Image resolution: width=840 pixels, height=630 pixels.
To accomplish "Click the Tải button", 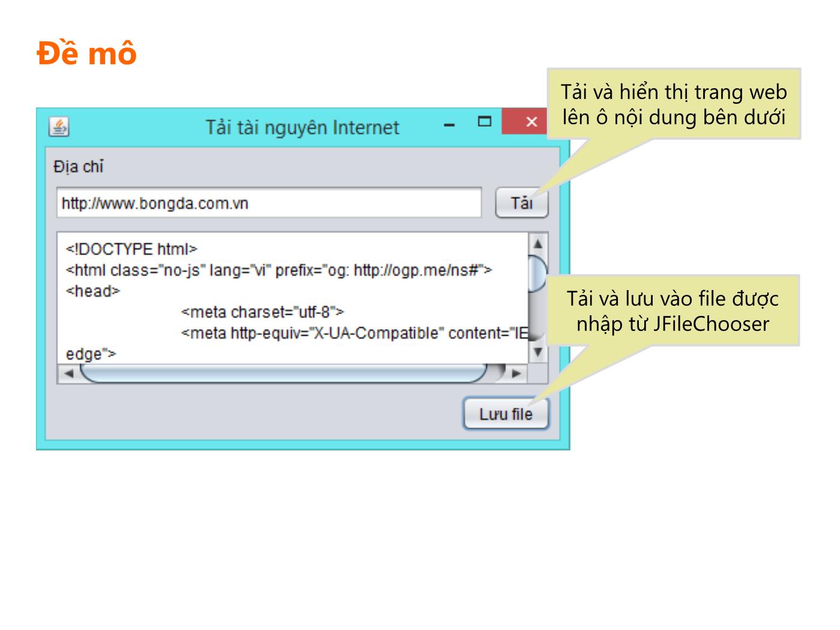I will [x=522, y=203].
